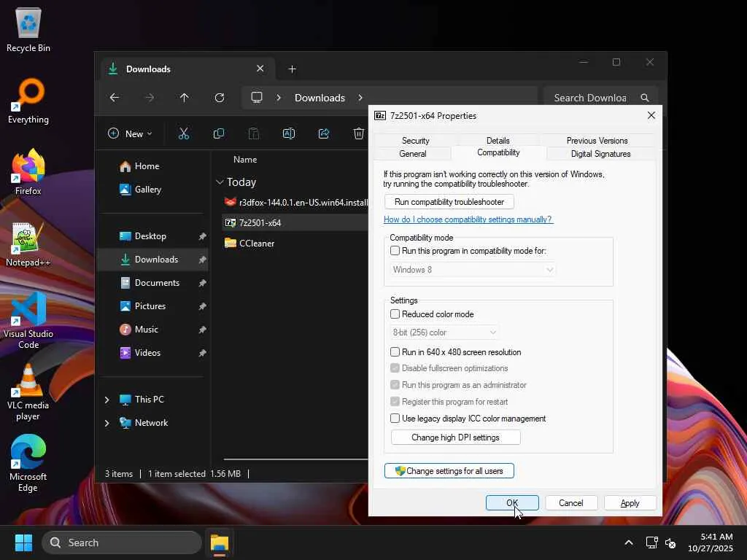Toggle Run this program as administrator
Image resolution: width=747 pixels, height=560 pixels.
[395, 385]
